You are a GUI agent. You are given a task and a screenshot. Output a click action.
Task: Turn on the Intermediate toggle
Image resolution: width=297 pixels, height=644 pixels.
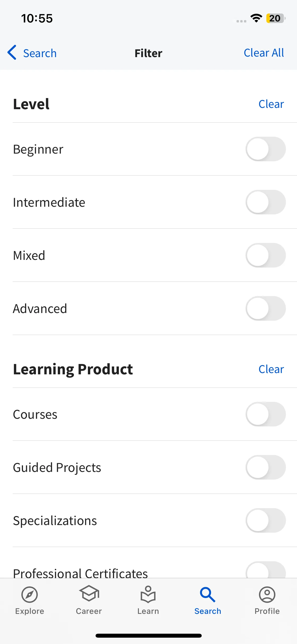point(266,202)
